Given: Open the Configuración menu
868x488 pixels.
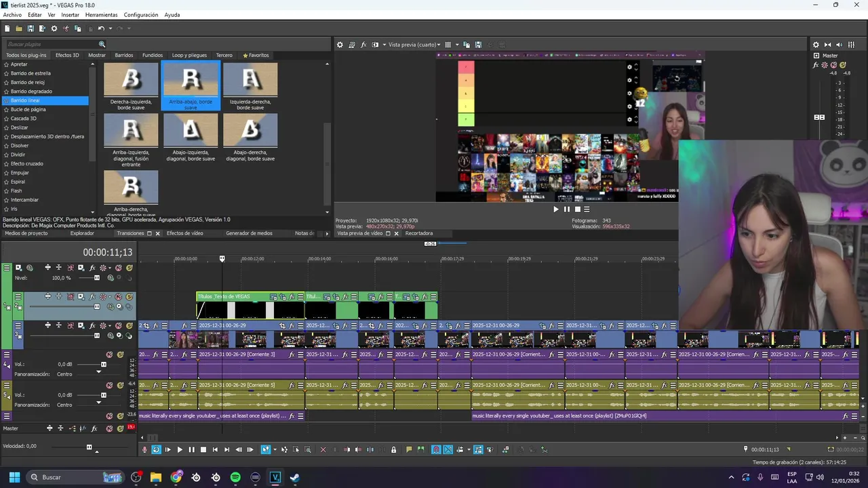Looking at the screenshot, I should pyautogui.click(x=141, y=15).
